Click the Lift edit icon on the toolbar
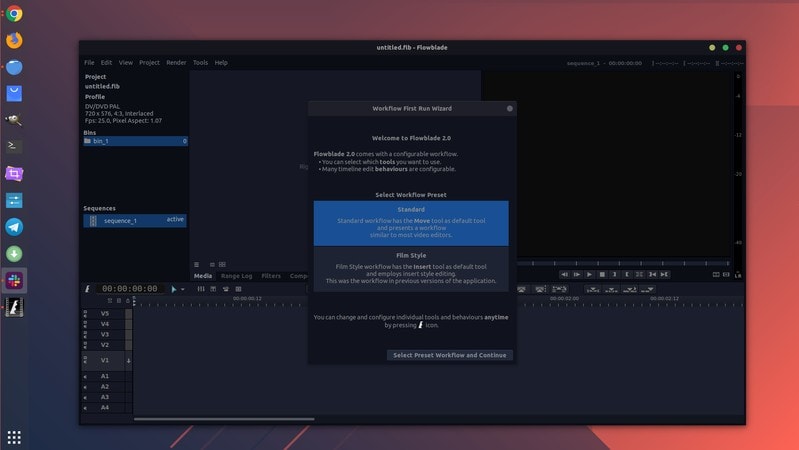799x450 pixels. [x=521, y=289]
